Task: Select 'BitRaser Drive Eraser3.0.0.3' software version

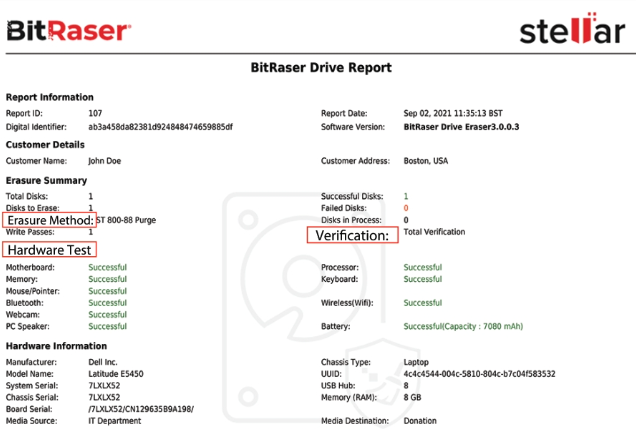Action: [461, 127]
